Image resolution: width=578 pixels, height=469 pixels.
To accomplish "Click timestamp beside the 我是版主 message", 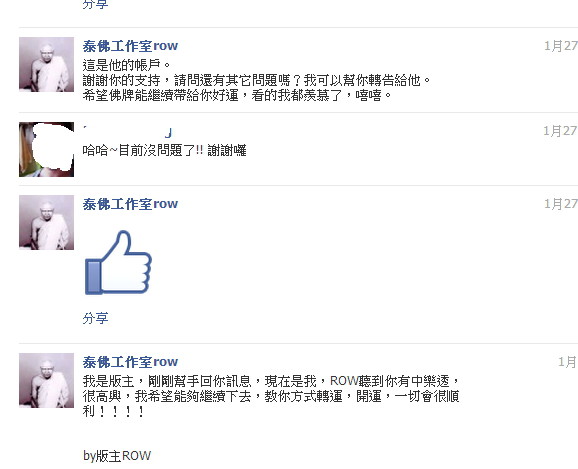I will coord(567,362).
